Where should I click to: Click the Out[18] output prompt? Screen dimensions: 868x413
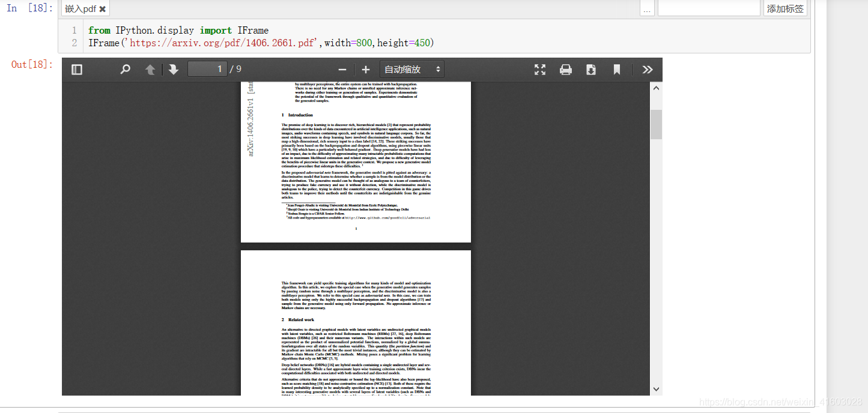click(32, 64)
